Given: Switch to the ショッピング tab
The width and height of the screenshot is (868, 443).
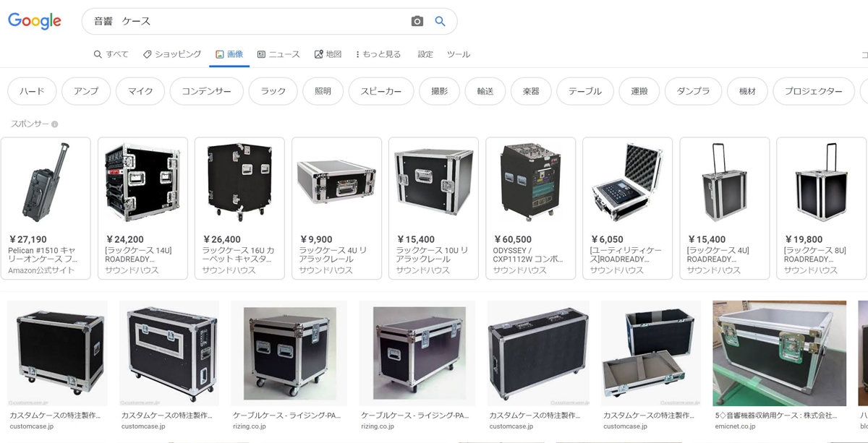Looking at the screenshot, I should point(172,54).
